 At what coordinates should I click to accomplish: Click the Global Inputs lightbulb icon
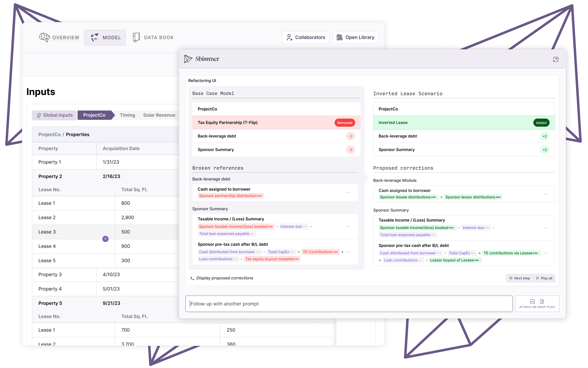tap(39, 115)
